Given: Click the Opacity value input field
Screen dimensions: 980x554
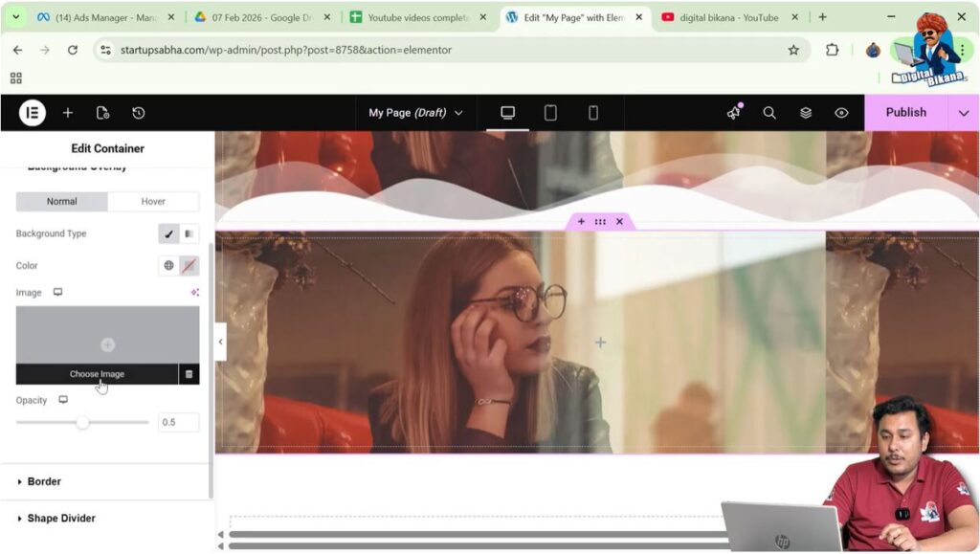Looking at the screenshot, I should click(x=178, y=421).
